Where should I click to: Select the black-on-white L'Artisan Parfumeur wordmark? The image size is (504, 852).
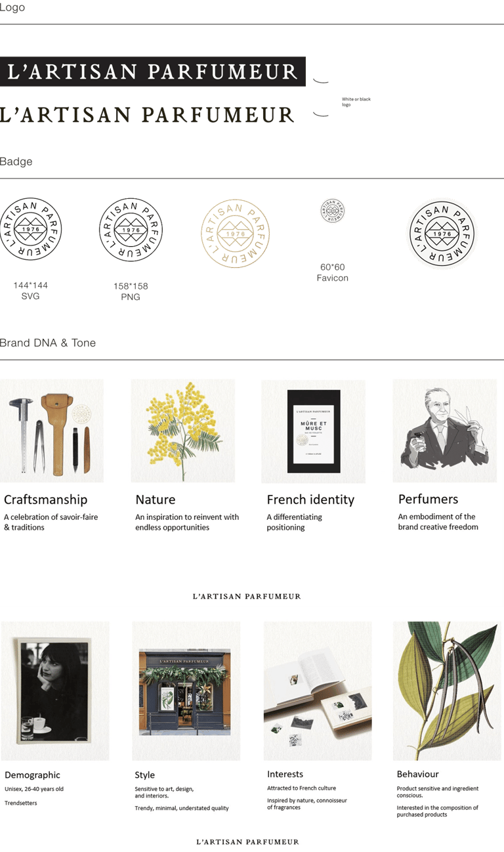[x=146, y=115]
